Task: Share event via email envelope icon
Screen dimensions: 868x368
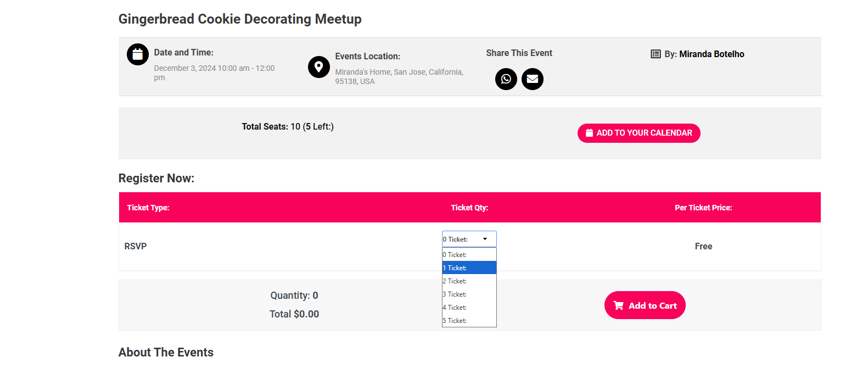Action: pyautogui.click(x=533, y=79)
